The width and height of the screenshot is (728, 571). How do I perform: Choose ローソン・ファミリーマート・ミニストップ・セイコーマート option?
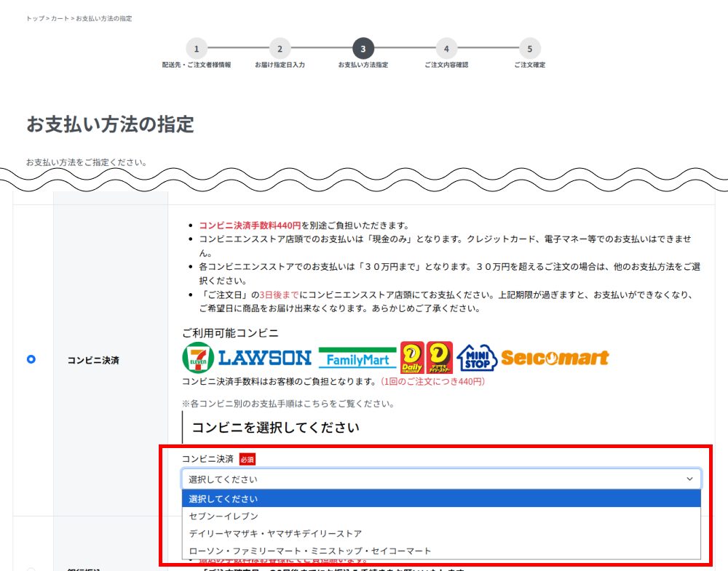click(440, 551)
